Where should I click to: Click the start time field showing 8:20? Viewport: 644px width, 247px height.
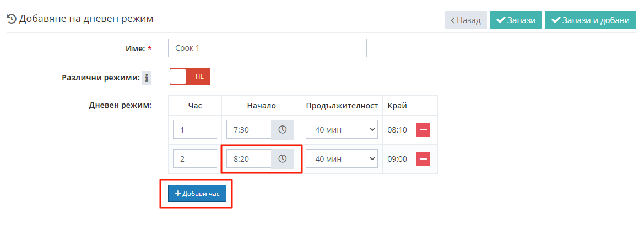(249, 159)
